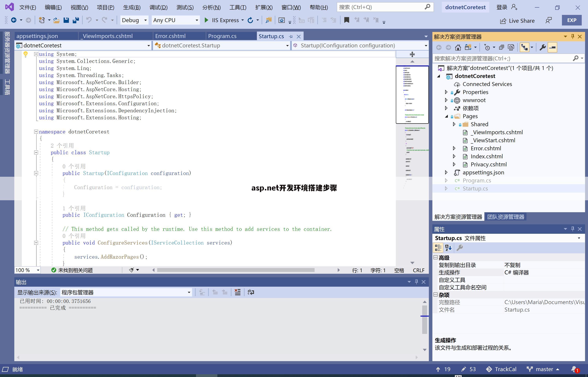This screenshot has height=377, width=588.
Task: Click the editor horizontal scrollbar
Action: (x=236, y=270)
